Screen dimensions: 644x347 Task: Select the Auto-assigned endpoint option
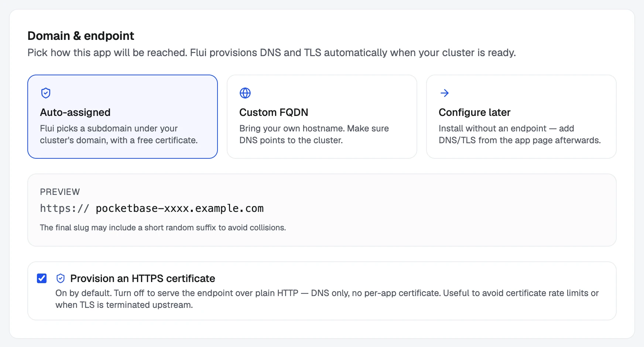(123, 117)
